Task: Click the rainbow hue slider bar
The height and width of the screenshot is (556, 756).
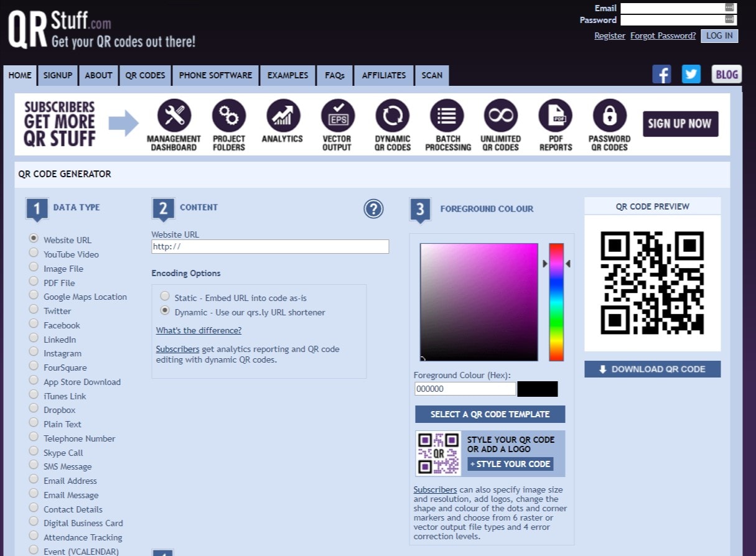Action: pyautogui.click(x=556, y=302)
